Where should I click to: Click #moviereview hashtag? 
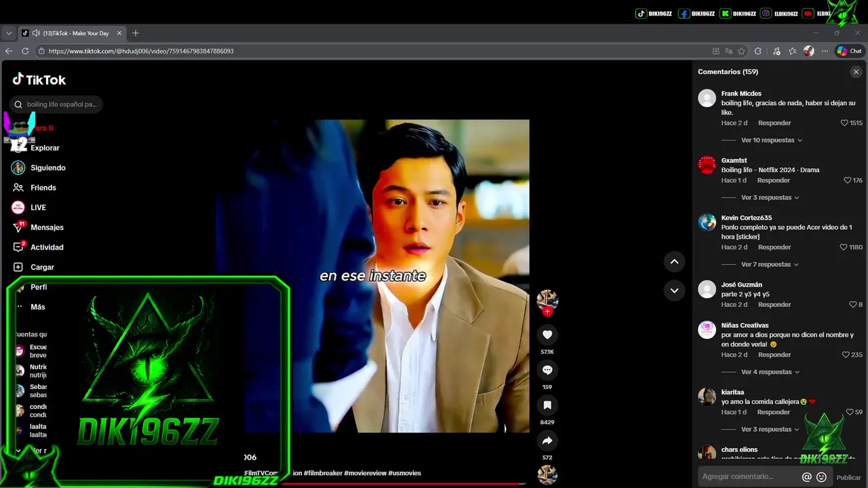(x=365, y=473)
